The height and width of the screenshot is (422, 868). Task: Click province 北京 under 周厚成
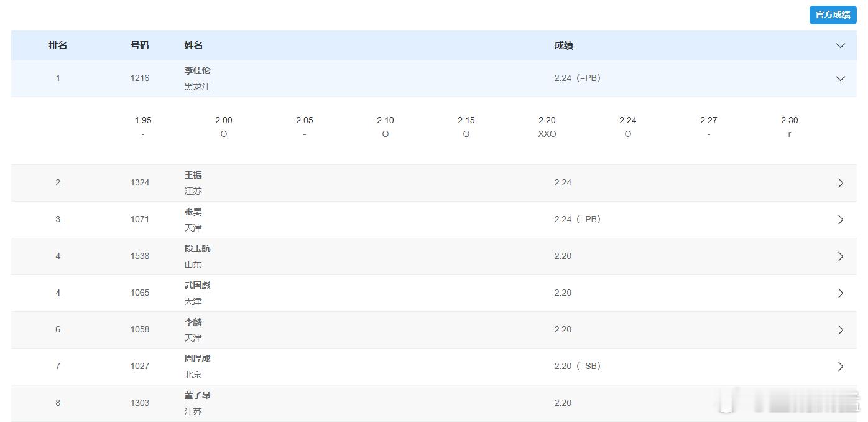coord(193,375)
